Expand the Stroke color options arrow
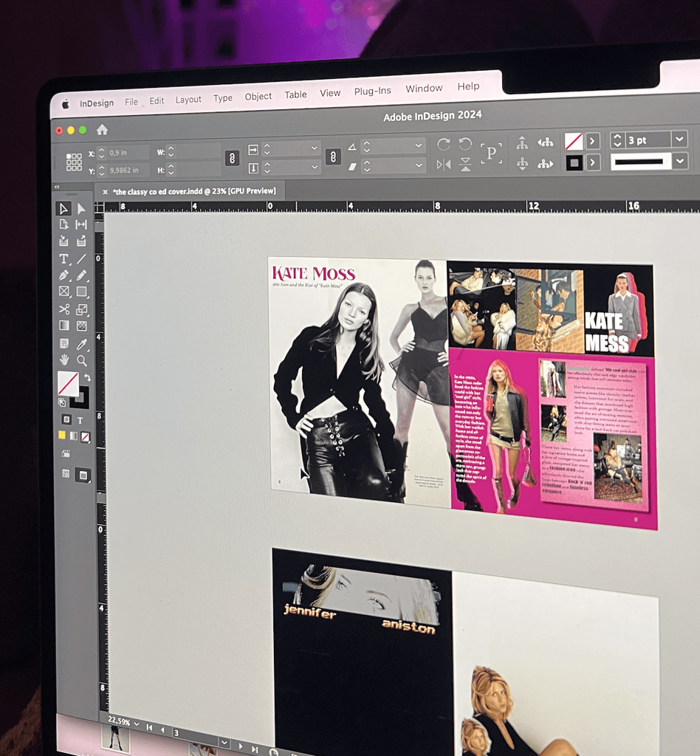The image size is (700, 756). coord(592,162)
